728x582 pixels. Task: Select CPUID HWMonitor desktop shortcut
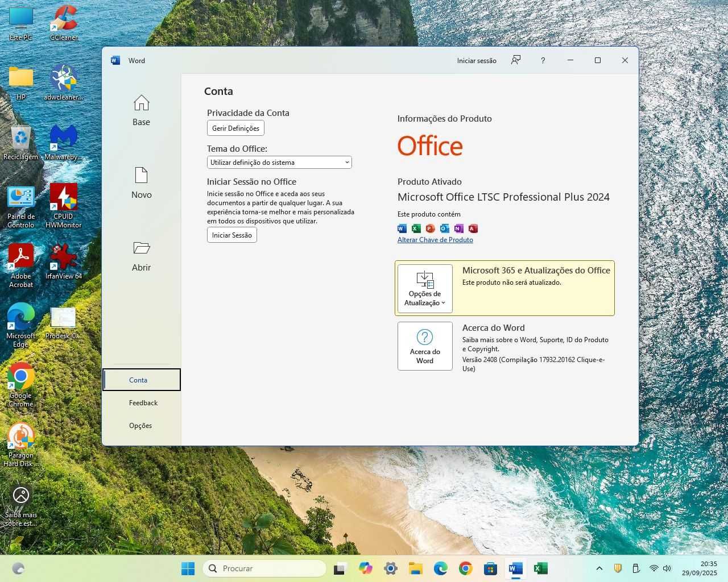pos(64,207)
